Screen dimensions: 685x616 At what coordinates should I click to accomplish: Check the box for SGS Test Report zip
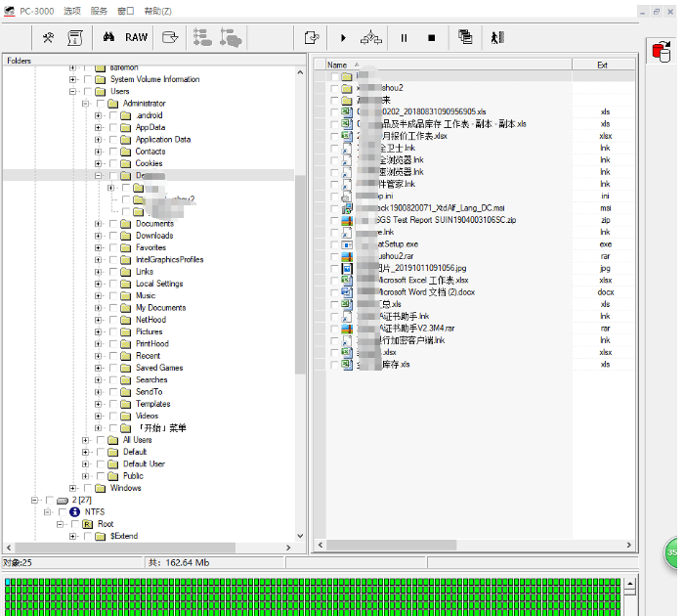[334, 220]
